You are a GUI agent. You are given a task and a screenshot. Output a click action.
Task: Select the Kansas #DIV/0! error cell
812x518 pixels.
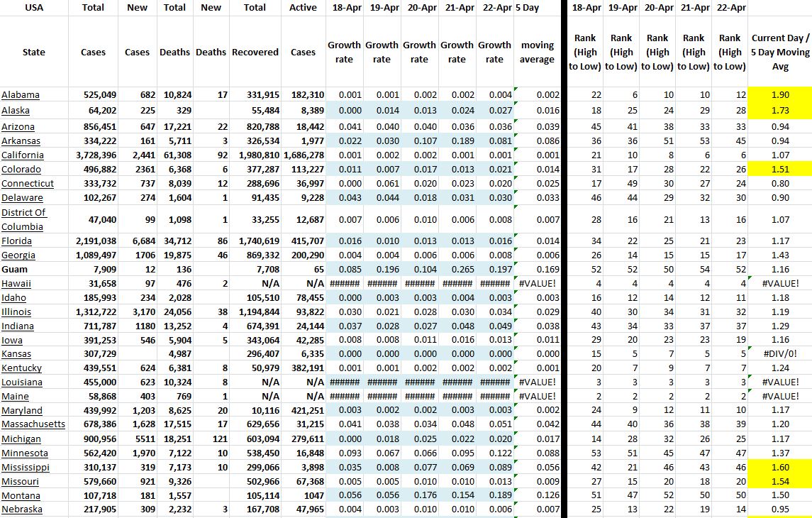[779, 354]
